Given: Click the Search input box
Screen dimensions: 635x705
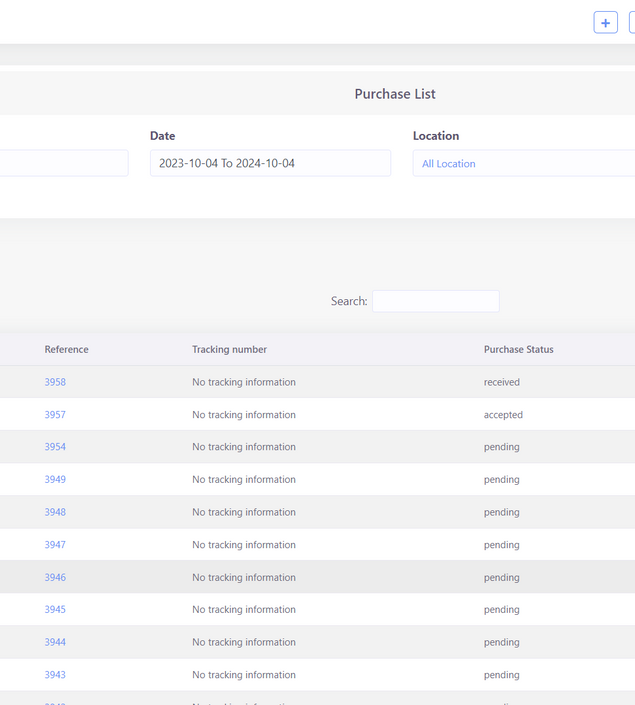Looking at the screenshot, I should [435, 301].
